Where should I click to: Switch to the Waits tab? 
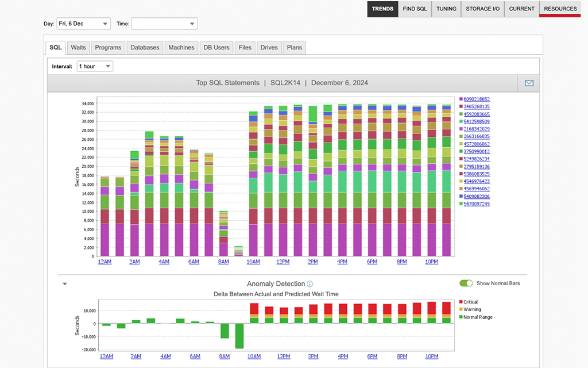[x=78, y=47]
